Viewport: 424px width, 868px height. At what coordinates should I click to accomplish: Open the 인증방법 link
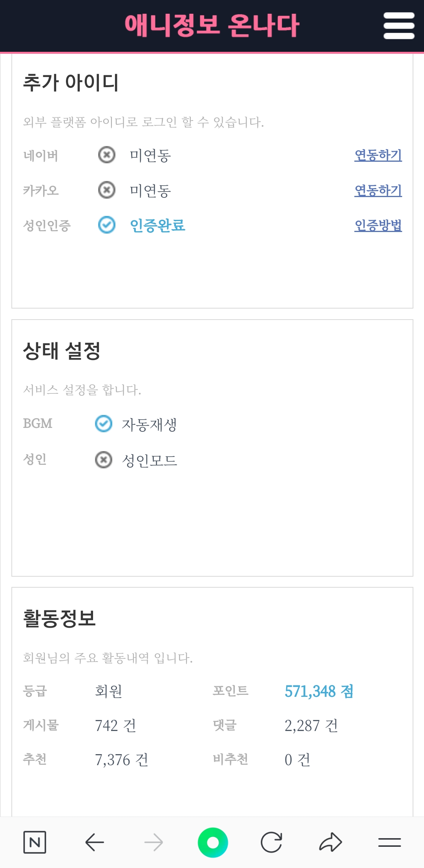tap(378, 225)
